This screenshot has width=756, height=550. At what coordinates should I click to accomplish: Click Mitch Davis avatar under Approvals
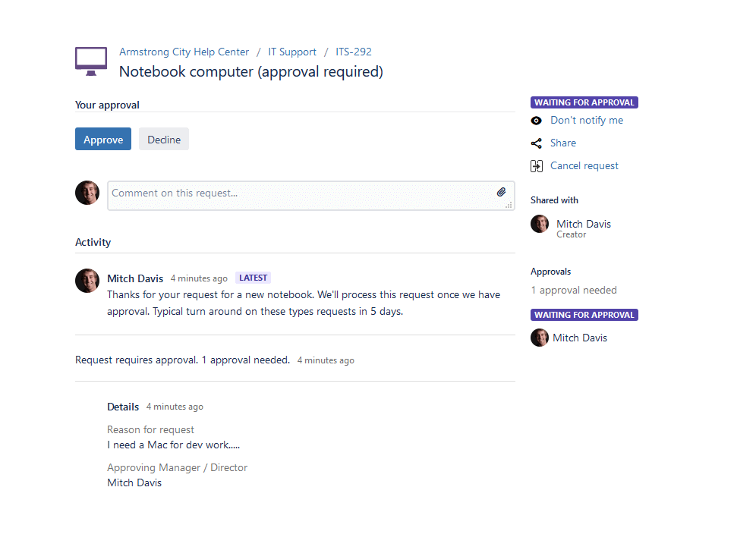(x=540, y=338)
